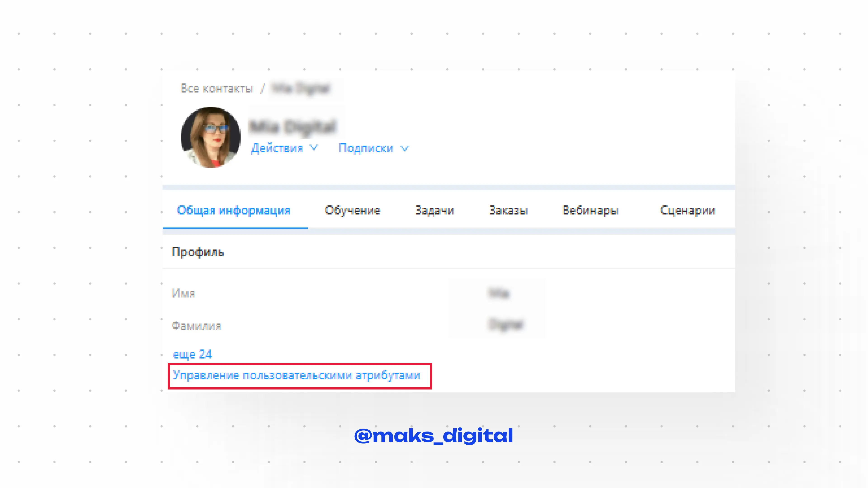The image size is (868, 488).
Task: Open Управление пользовательскими атрибутами link
Action: (297, 375)
